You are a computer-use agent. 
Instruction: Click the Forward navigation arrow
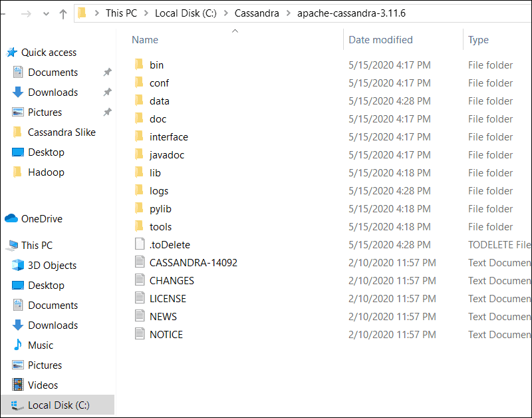point(26,13)
